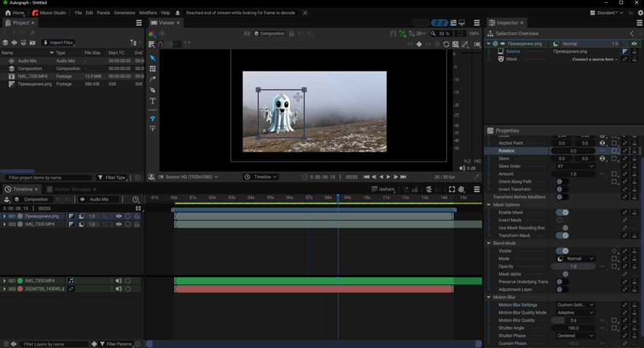Viewport: 644px width, 348px height.
Task: Open Motion-Blur Settings dropdown
Action: [x=575, y=305]
